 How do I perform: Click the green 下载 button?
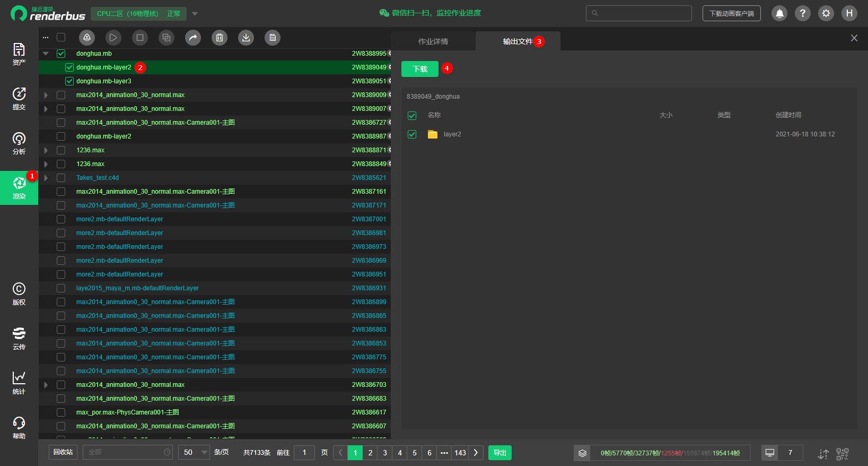click(x=420, y=69)
